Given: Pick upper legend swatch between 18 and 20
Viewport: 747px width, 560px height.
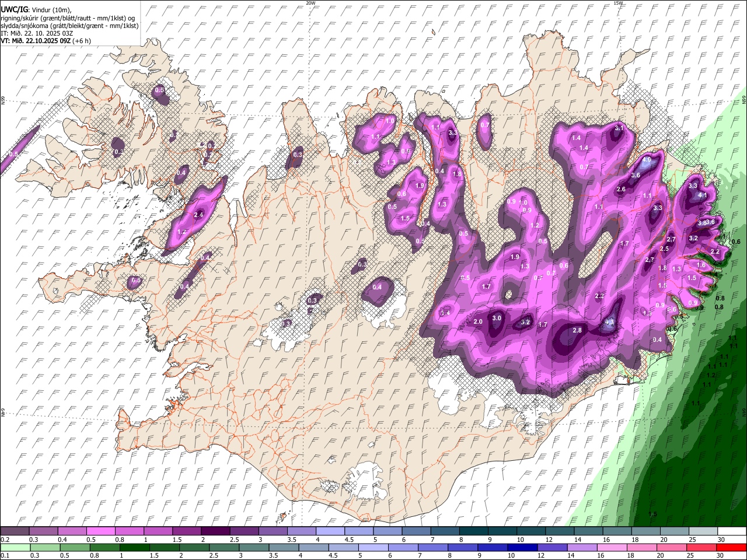Looking at the screenshot, I should (x=645, y=531).
